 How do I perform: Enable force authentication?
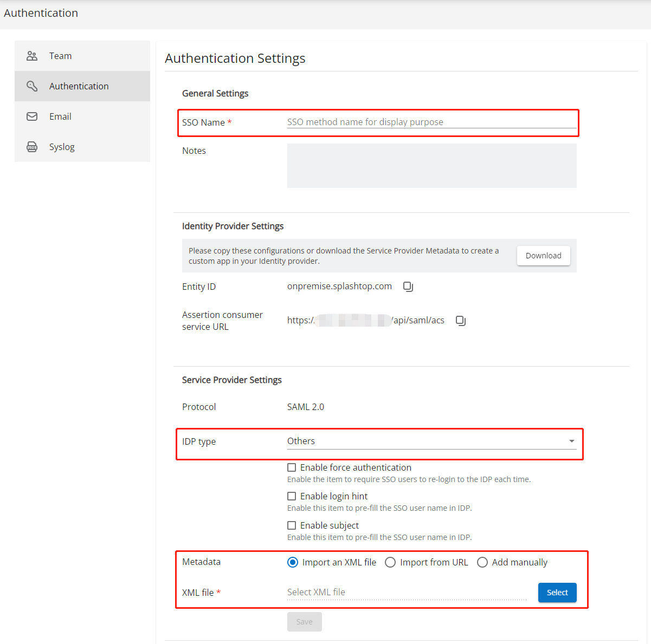pyautogui.click(x=292, y=467)
